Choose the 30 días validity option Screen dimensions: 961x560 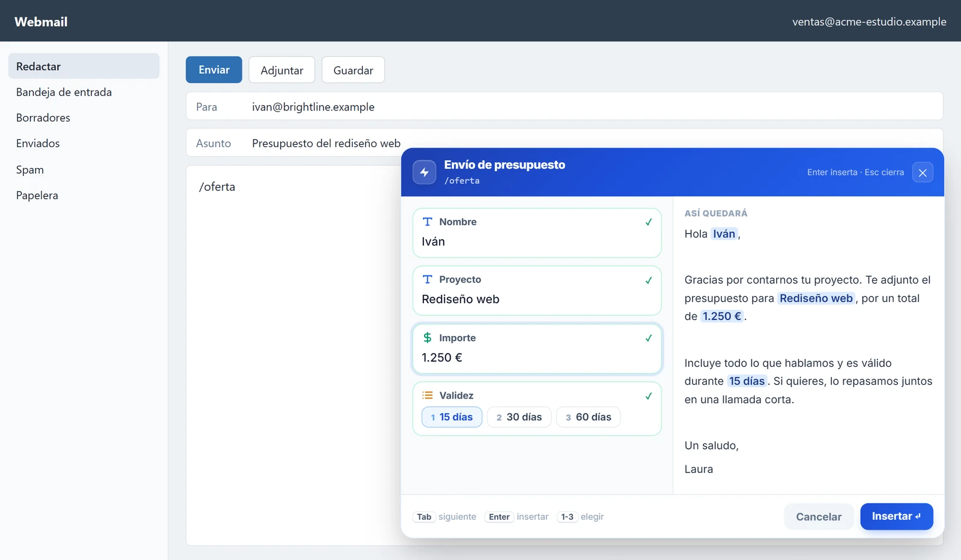(519, 417)
